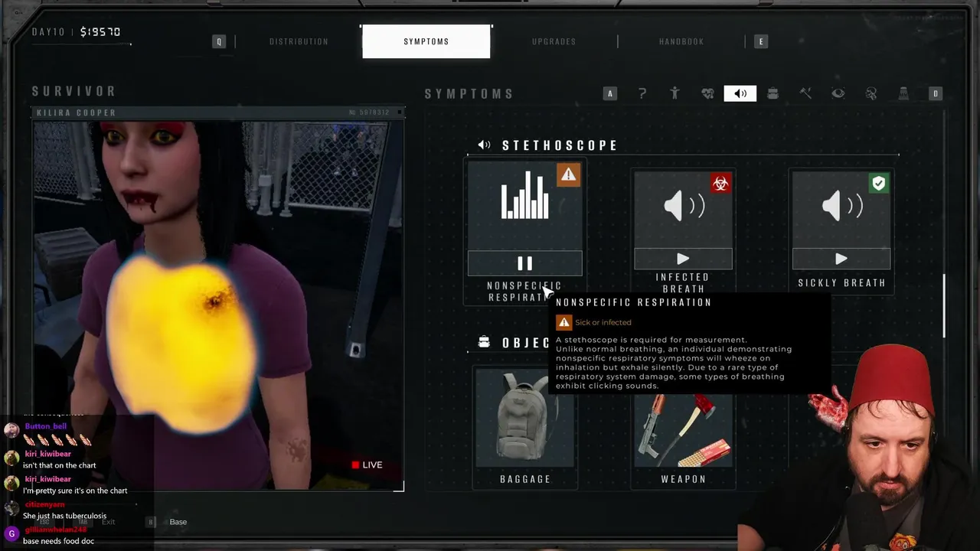Image resolution: width=980 pixels, height=551 pixels.
Task: Click the Nonspecific Respiration waveform bars
Action: 525,196
